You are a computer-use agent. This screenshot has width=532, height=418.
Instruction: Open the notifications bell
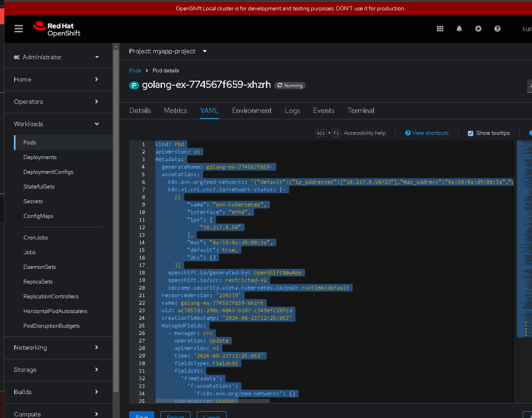[x=459, y=29]
